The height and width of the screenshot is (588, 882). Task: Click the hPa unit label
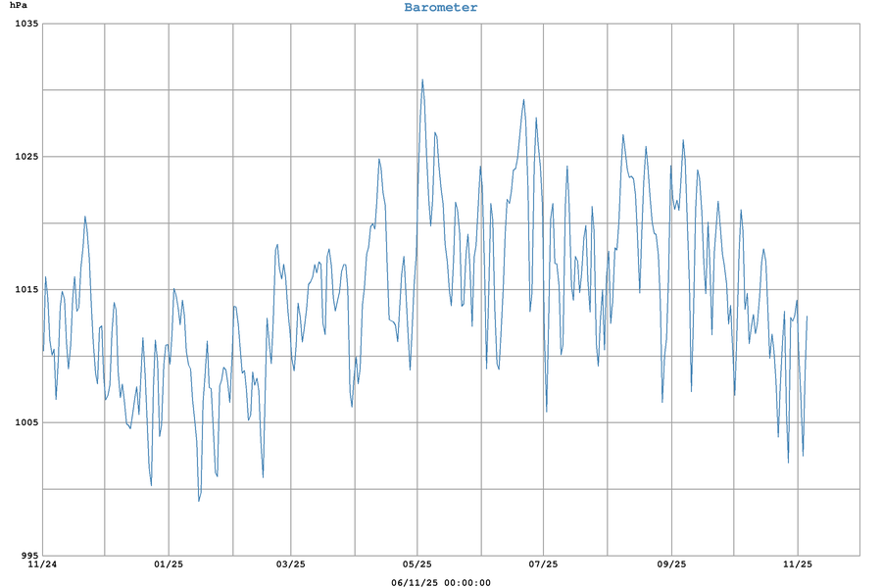19,7
